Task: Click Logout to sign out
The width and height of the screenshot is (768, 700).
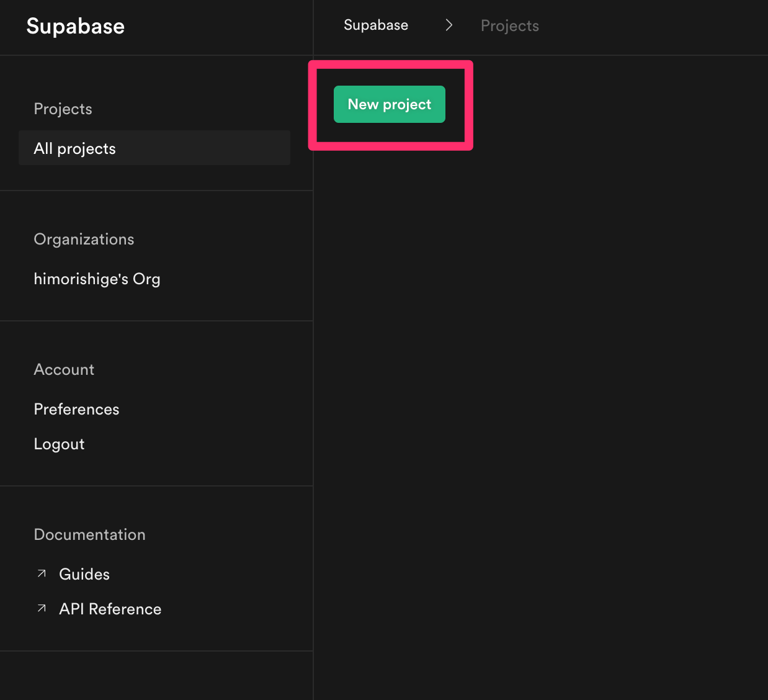Action: click(59, 444)
